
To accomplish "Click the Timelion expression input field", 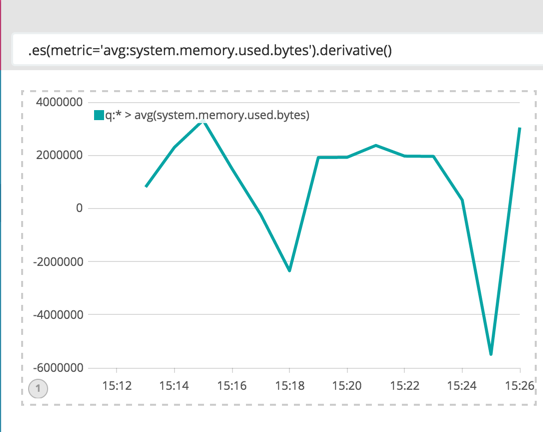I will click(x=278, y=50).
